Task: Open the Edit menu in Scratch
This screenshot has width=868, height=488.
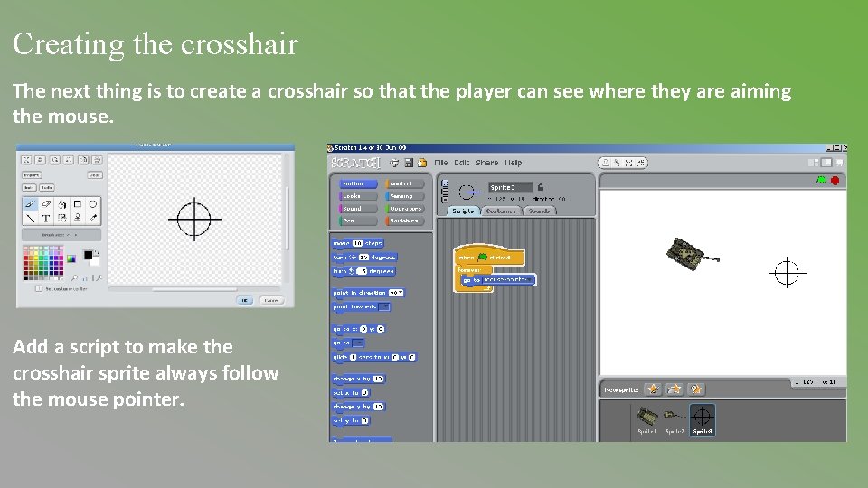Action: 462,163
